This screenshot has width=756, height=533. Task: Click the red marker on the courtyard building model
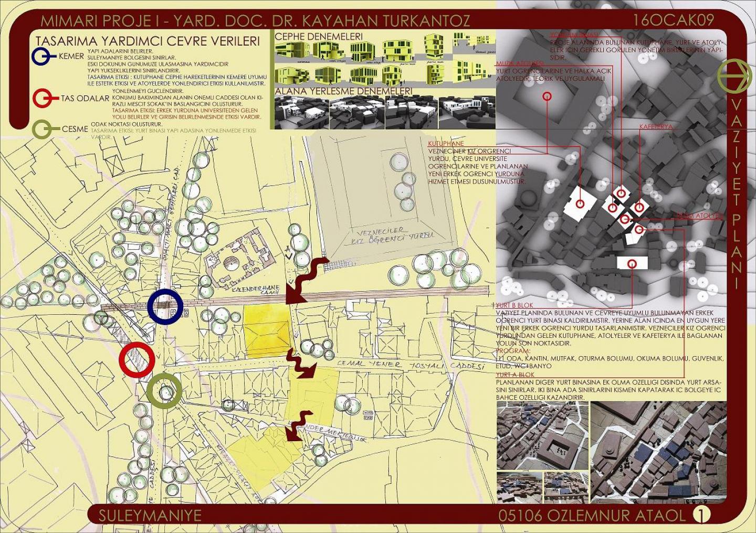point(548,96)
